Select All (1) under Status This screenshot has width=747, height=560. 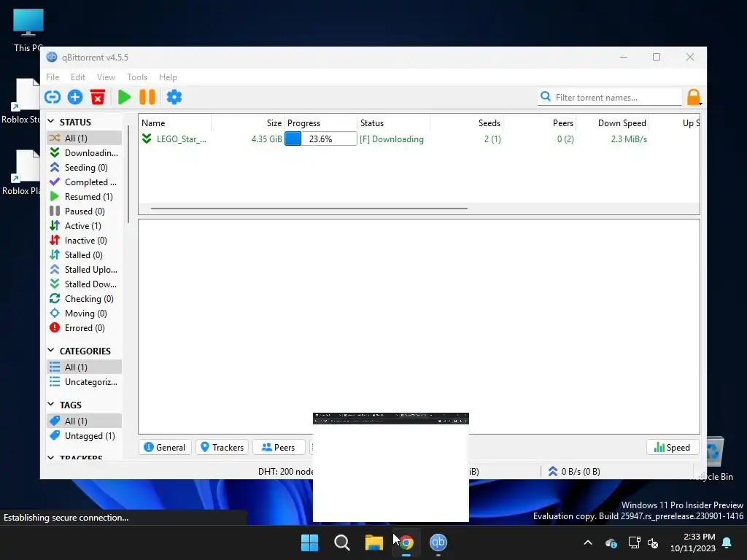click(85, 138)
